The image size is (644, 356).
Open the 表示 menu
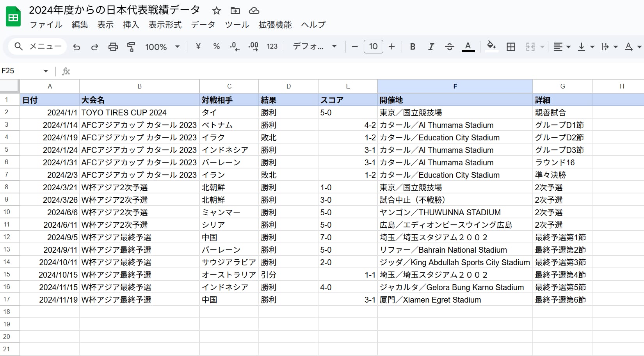(x=105, y=25)
